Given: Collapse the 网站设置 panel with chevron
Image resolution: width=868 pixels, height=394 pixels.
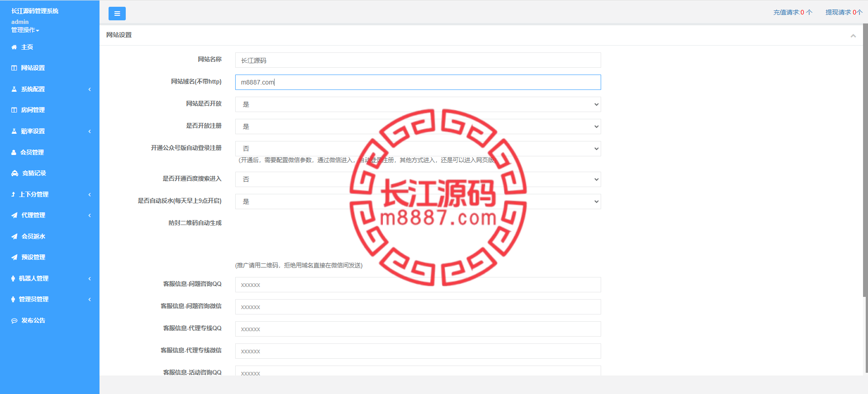Looking at the screenshot, I should coord(853,36).
